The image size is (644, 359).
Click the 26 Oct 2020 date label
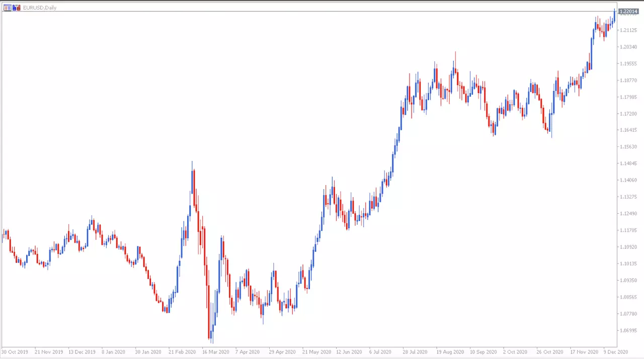tap(550, 352)
